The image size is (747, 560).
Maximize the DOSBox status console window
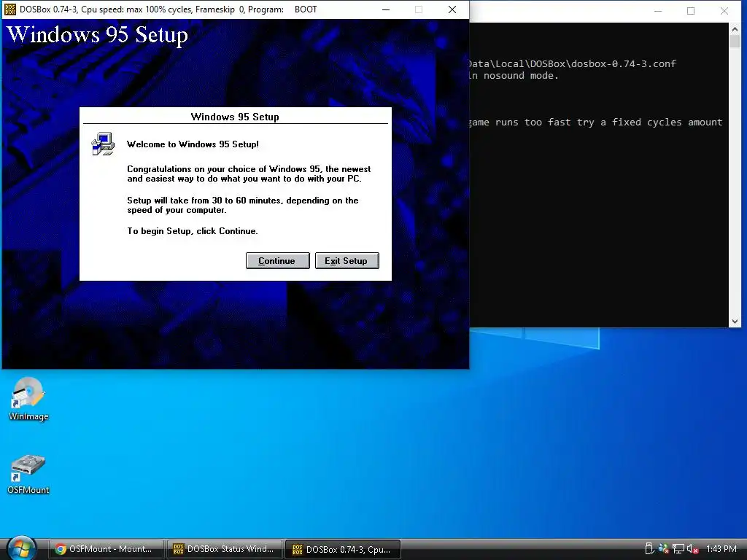click(691, 11)
